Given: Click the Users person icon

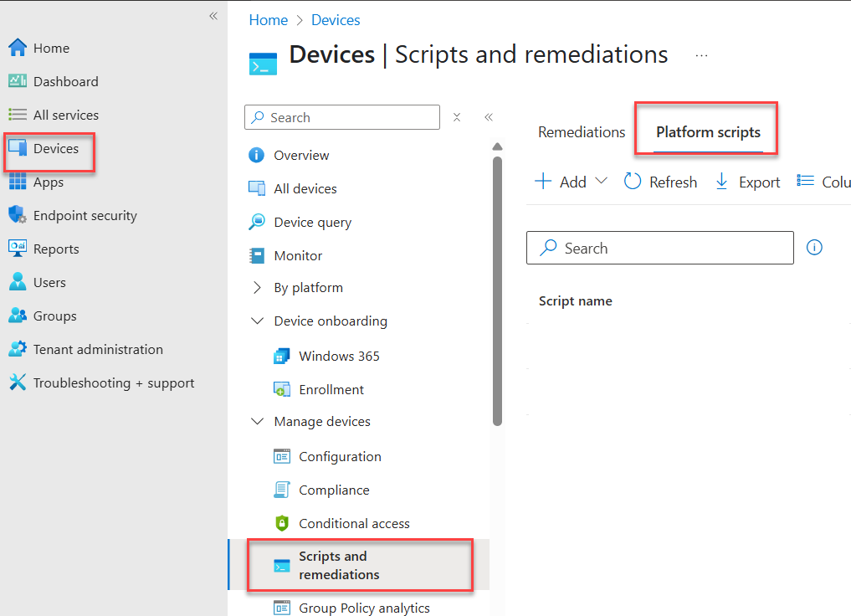Looking at the screenshot, I should coord(18,282).
